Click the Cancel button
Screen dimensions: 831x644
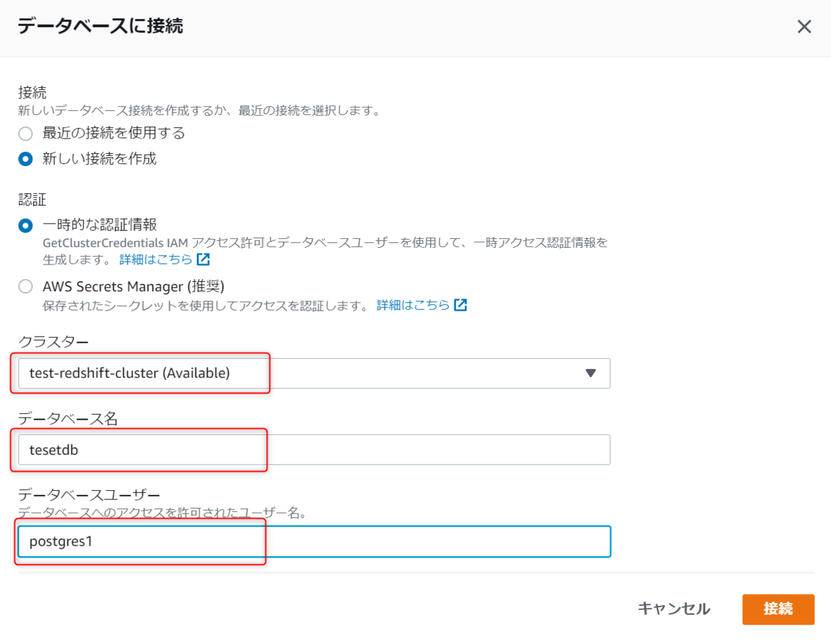(x=674, y=609)
